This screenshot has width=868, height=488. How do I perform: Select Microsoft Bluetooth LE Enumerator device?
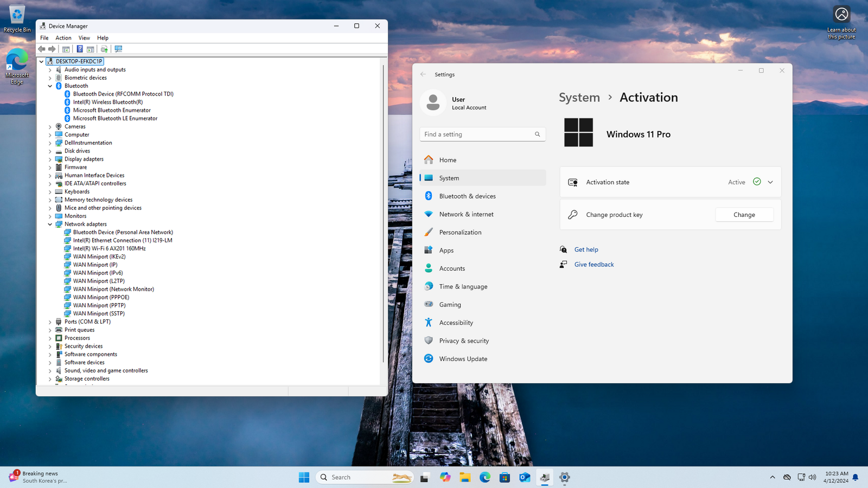click(x=115, y=118)
